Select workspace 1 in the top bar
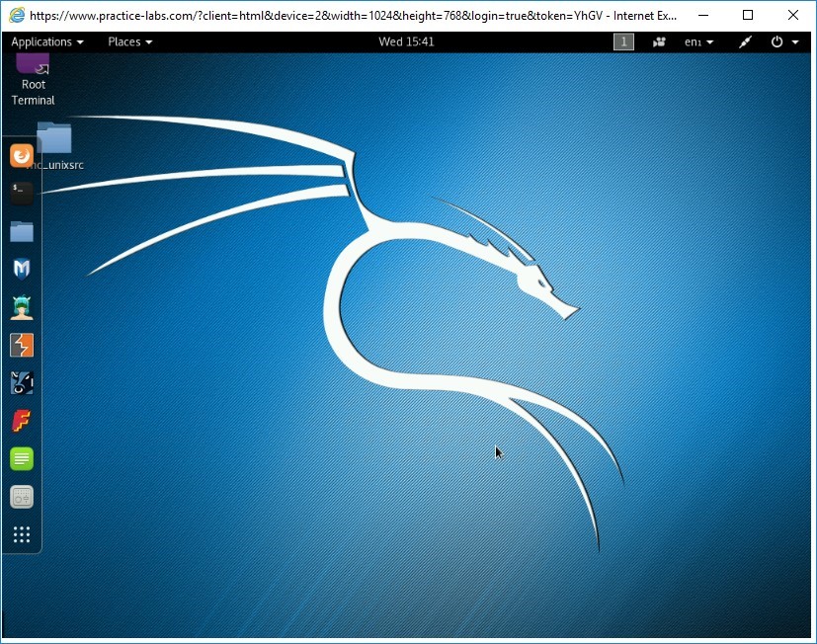This screenshot has height=644, width=817. (623, 41)
